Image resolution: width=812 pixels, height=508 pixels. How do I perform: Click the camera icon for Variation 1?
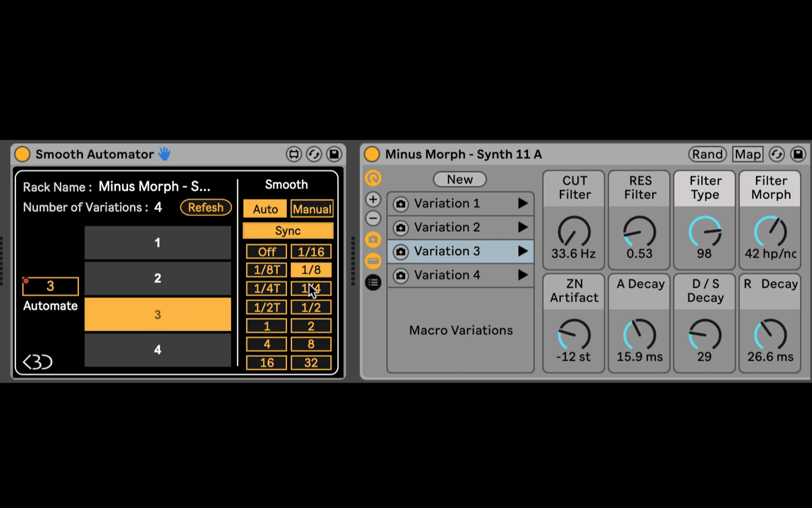coord(400,204)
